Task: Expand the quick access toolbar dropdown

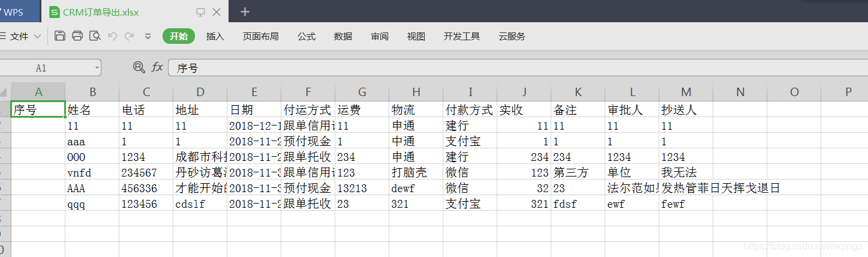Action: click(148, 37)
